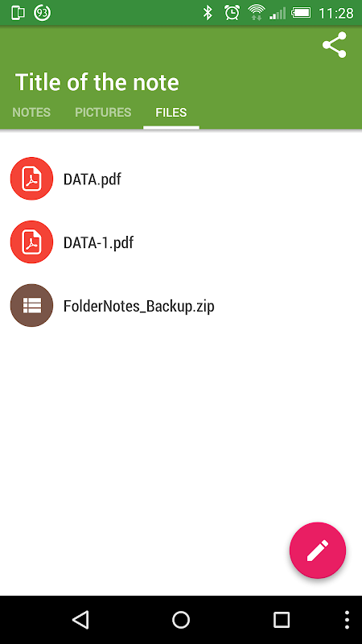The image size is (362, 644).
Task: Tap the 'Title of the note' heading
Action: [97, 82]
